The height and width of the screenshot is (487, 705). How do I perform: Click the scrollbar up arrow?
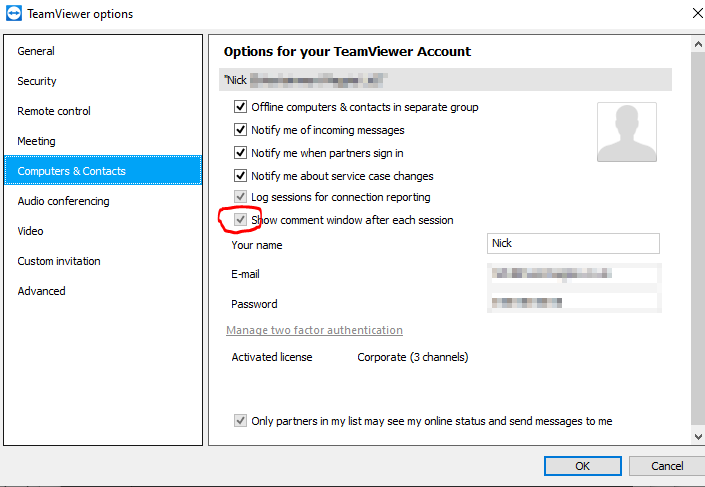click(x=698, y=44)
